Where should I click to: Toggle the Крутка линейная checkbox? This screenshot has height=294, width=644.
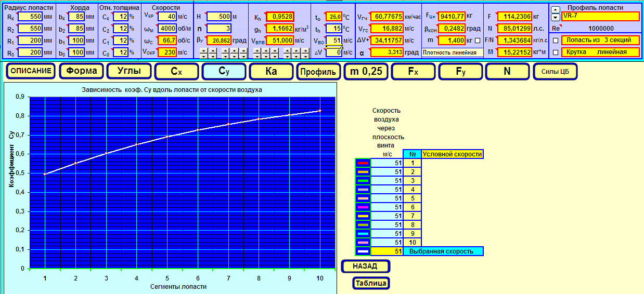pyautogui.click(x=556, y=52)
